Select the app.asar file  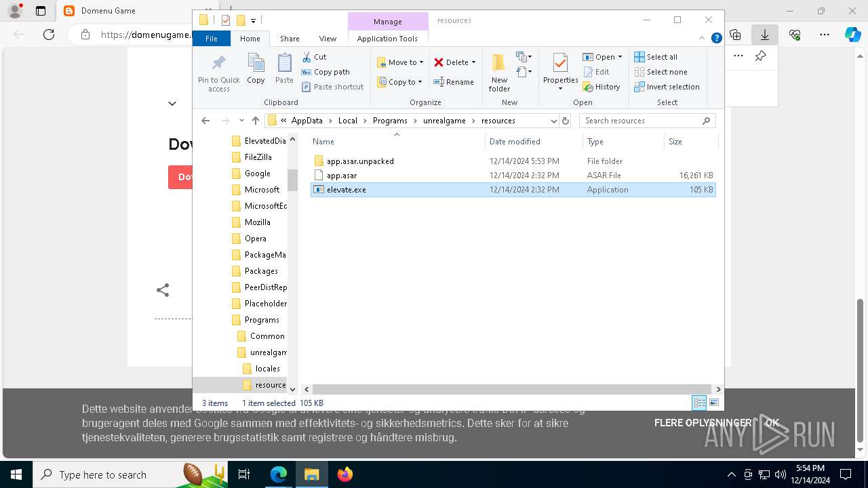click(x=513, y=176)
